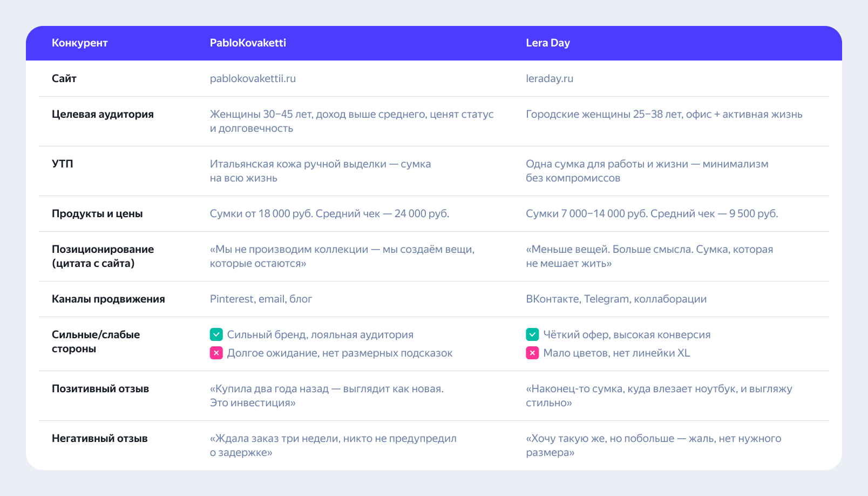This screenshot has height=496, width=868.
Task: Select the "PabloKovaketti" column header
Action: 248,43
